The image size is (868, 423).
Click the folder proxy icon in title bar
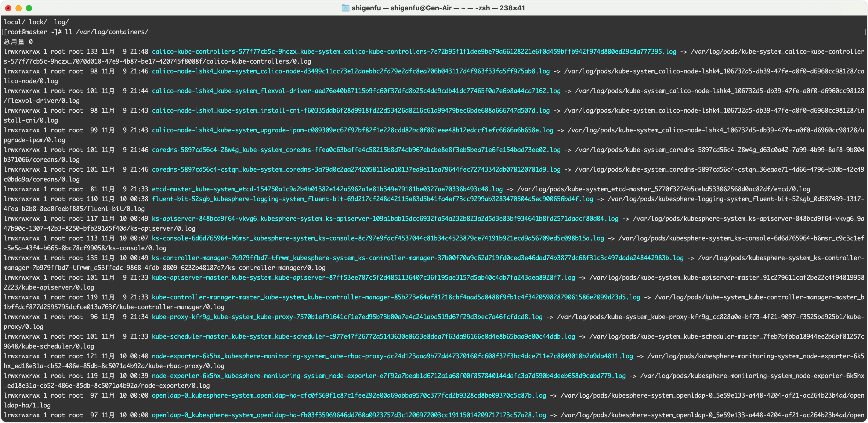pos(345,8)
